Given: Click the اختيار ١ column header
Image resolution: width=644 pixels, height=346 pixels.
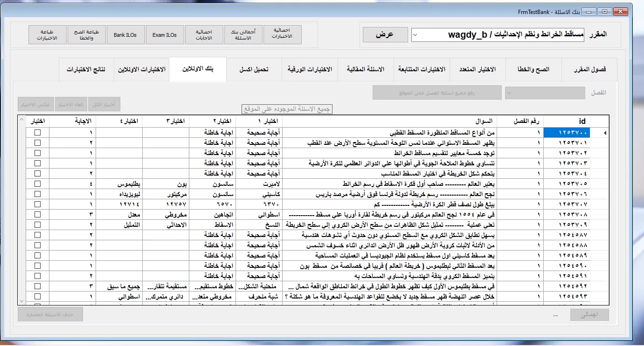Looking at the screenshot, I should [259, 121].
